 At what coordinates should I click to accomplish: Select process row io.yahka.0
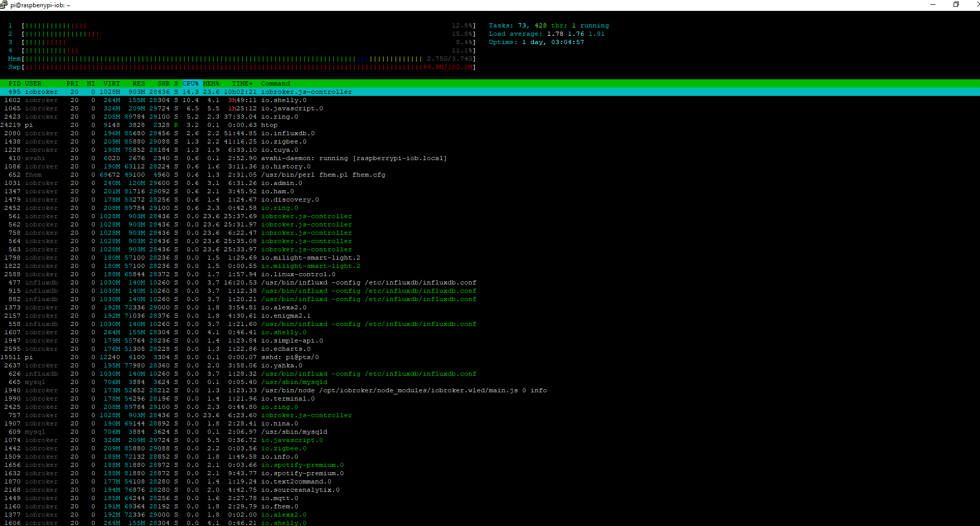point(490,365)
